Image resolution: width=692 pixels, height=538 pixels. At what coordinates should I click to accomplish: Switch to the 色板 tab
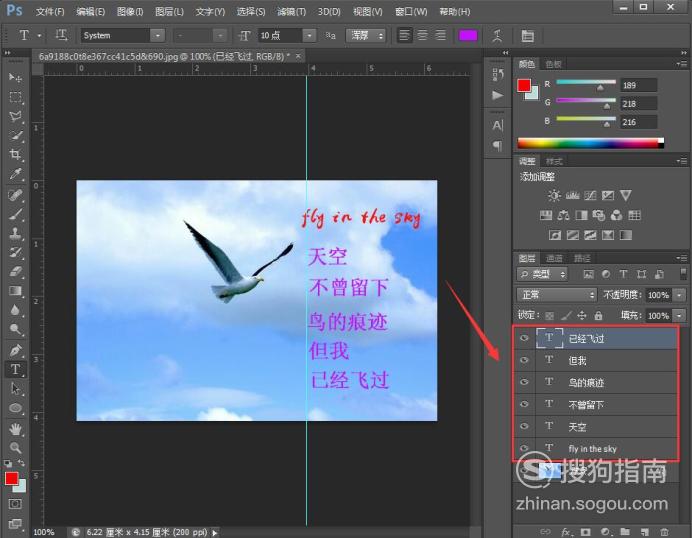pos(553,64)
